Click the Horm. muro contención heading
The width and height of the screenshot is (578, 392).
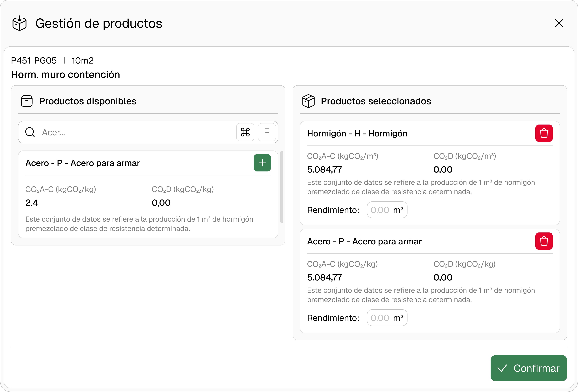(66, 75)
